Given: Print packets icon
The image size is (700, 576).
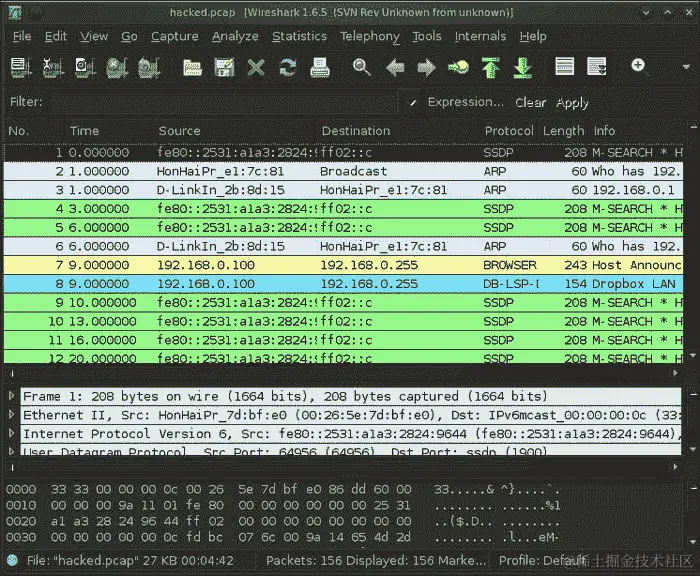Looking at the screenshot, I should pyautogui.click(x=320, y=67).
